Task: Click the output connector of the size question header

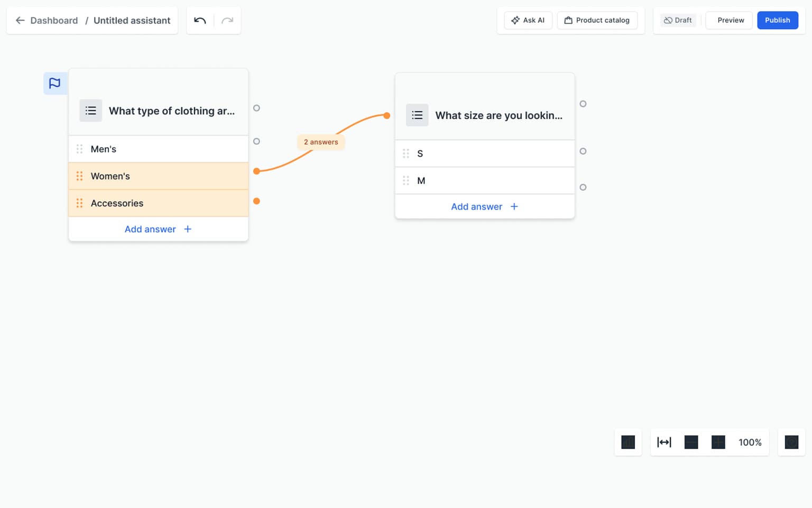Action: point(583,104)
